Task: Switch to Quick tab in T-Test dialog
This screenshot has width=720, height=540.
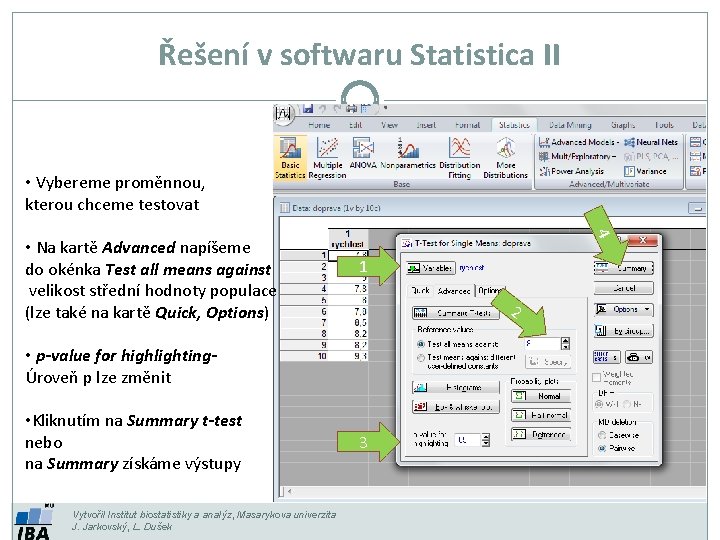Action: click(420, 291)
